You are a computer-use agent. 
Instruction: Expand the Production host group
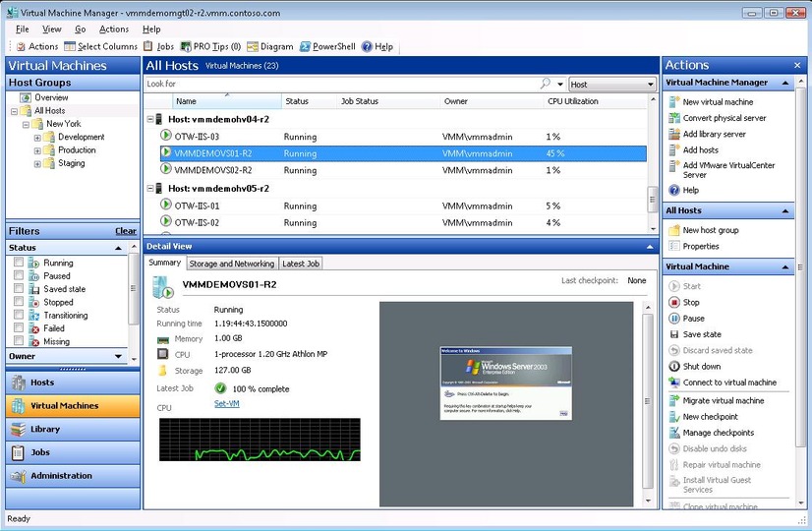point(37,150)
